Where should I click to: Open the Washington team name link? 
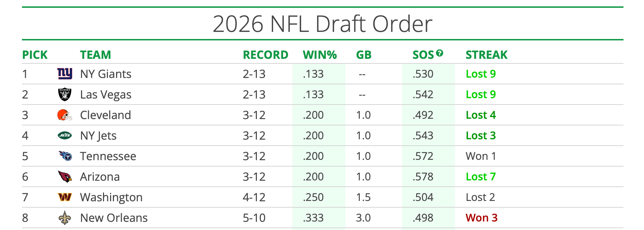[x=111, y=197]
